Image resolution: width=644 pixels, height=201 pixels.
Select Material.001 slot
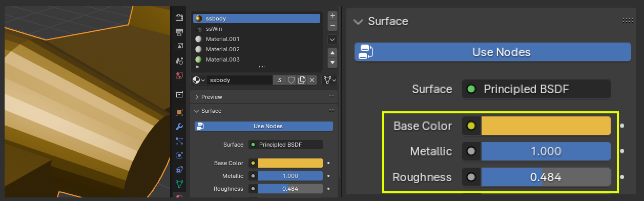point(257,39)
